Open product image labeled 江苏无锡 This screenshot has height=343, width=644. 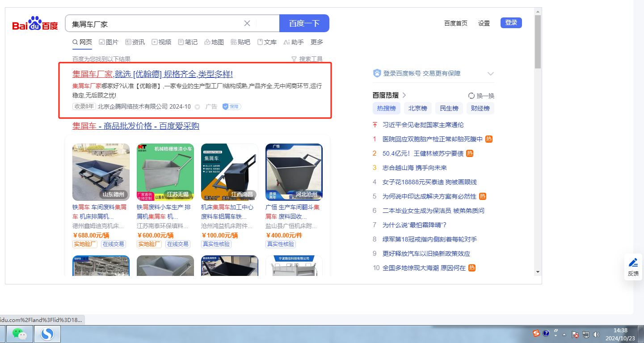click(165, 172)
